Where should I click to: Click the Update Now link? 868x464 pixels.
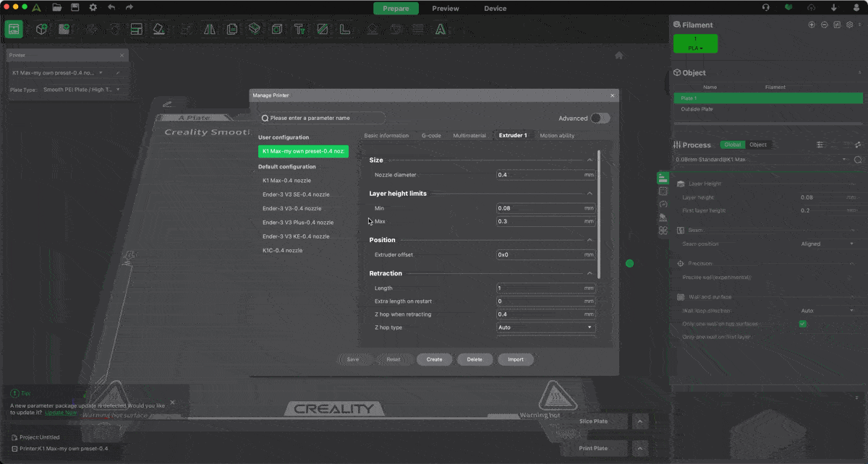click(61, 412)
